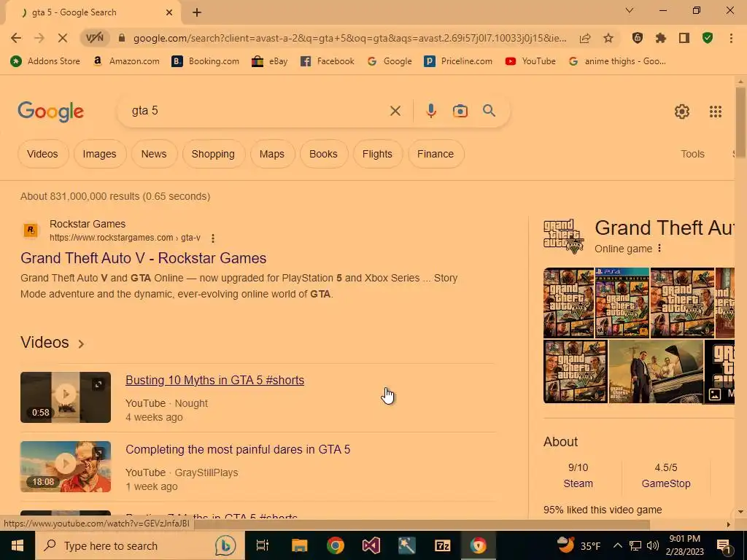
Task: Share this page from the address bar
Action: coord(585,38)
